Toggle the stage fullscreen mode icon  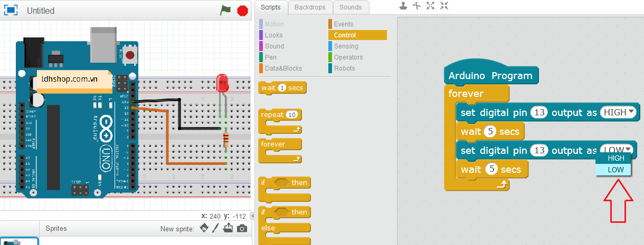11,11
